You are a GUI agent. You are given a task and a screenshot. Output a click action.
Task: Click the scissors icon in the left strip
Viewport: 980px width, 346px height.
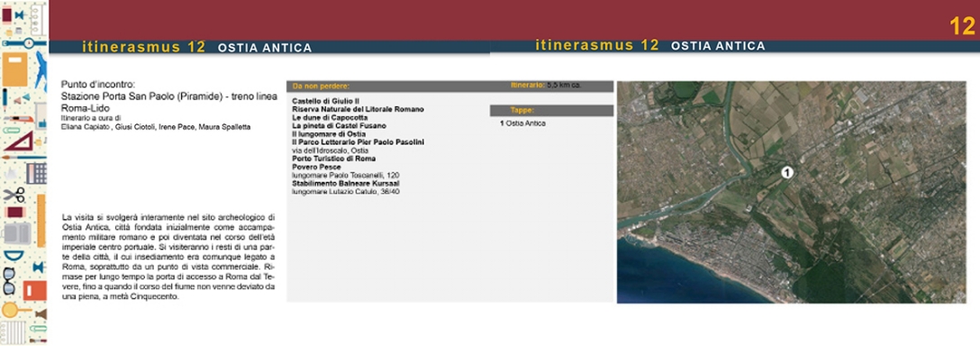point(14,195)
